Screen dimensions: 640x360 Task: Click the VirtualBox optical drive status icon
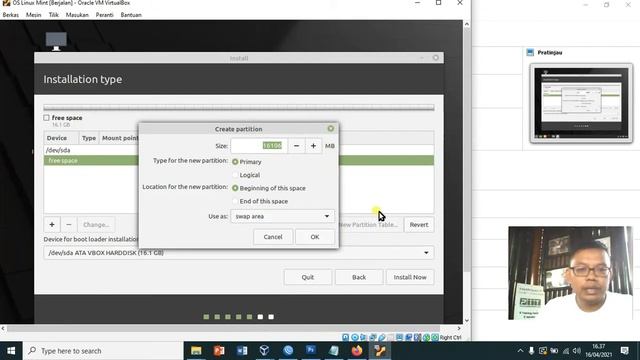click(355, 337)
